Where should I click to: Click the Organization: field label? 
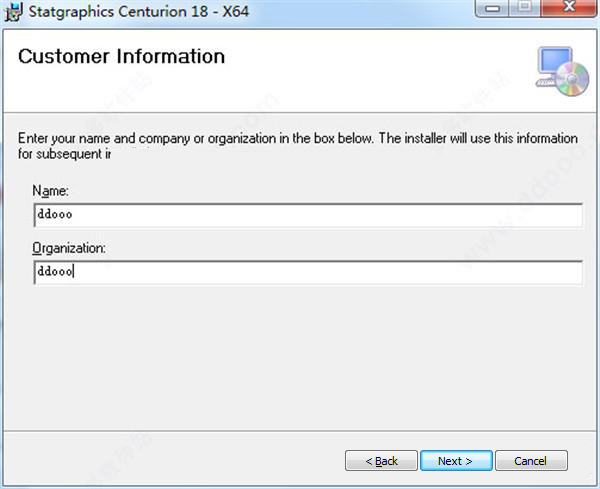coord(69,247)
